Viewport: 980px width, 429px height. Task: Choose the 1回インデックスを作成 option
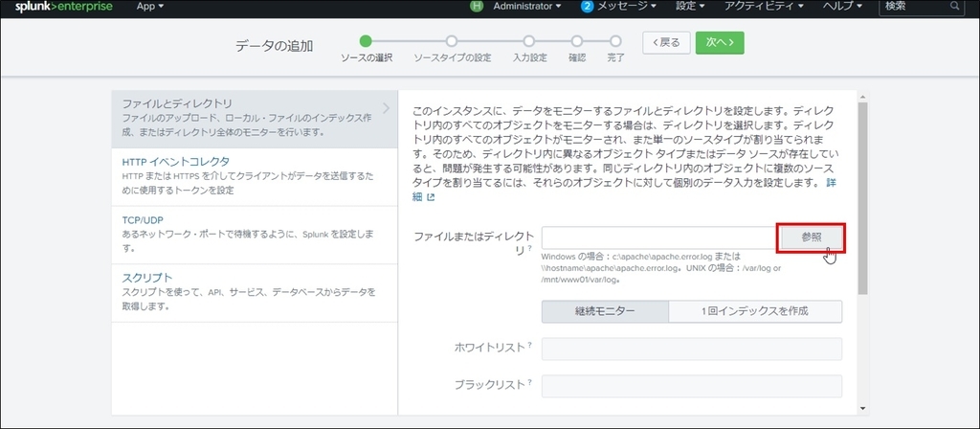coord(755,311)
